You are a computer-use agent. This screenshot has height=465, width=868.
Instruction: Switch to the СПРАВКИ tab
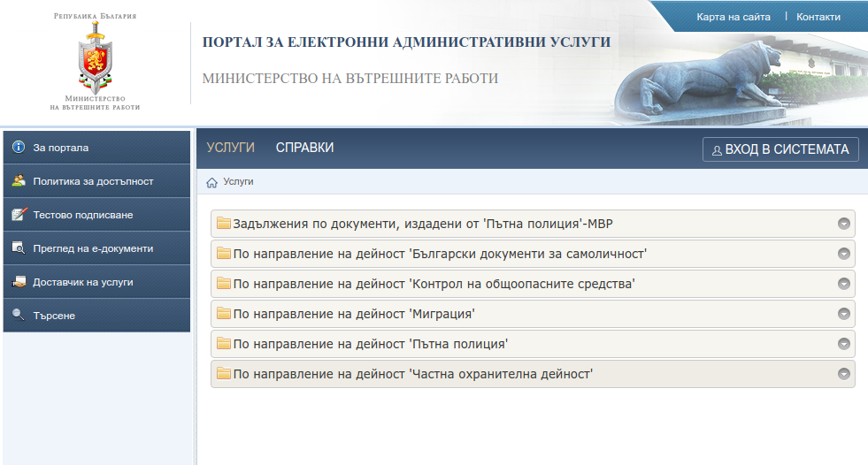304,148
